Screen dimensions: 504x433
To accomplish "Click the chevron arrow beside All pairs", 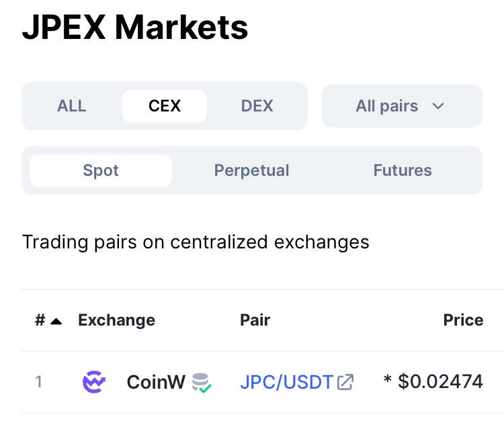I will click(438, 106).
